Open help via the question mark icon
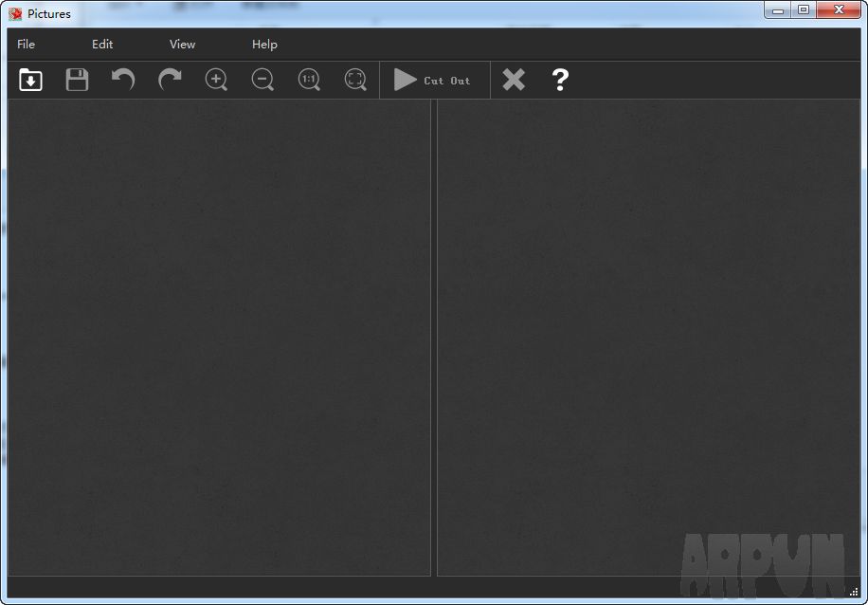This screenshot has height=605, width=868. click(x=560, y=81)
